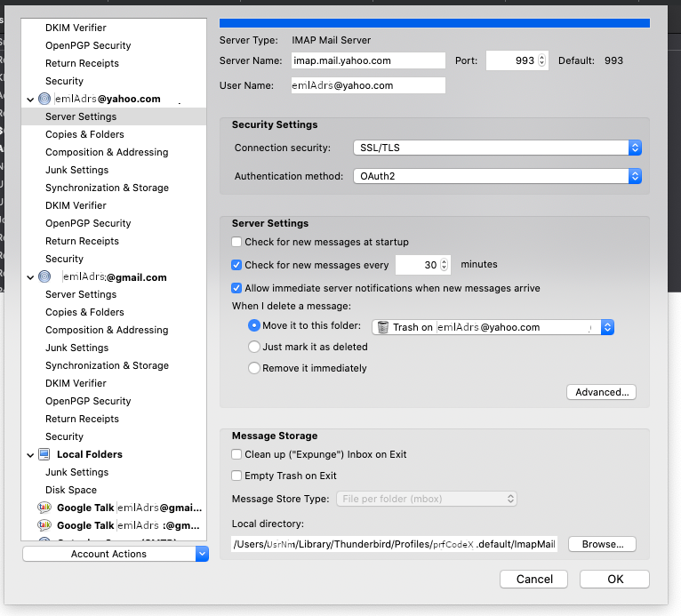Click the Local Folders computer icon
The image size is (681, 616).
coord(44,454)
